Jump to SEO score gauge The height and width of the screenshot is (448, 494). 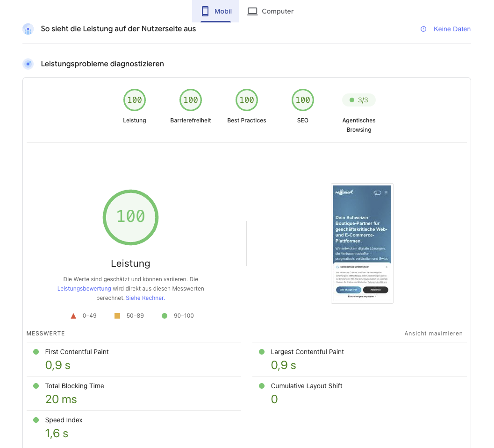(x=303, y=100)
